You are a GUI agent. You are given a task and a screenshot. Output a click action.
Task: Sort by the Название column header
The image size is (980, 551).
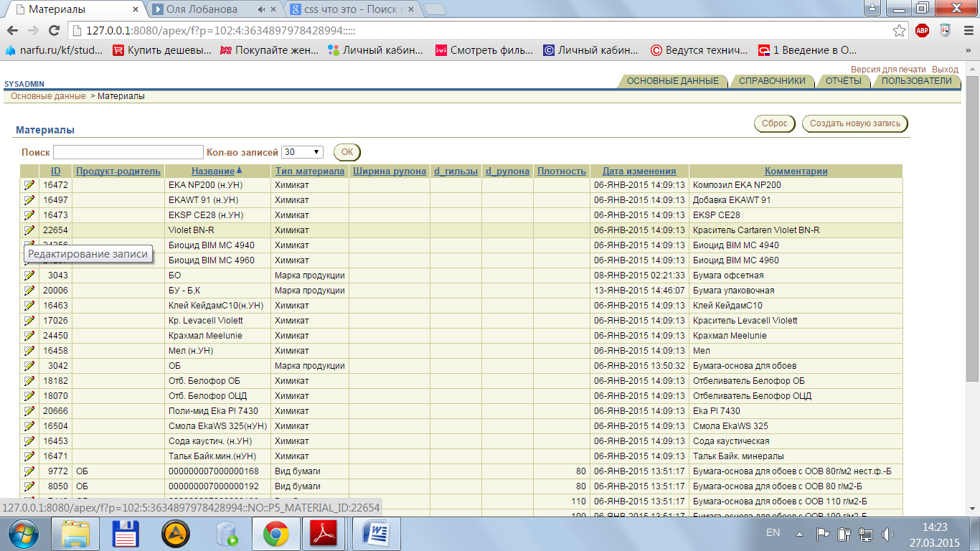point(213,171)
